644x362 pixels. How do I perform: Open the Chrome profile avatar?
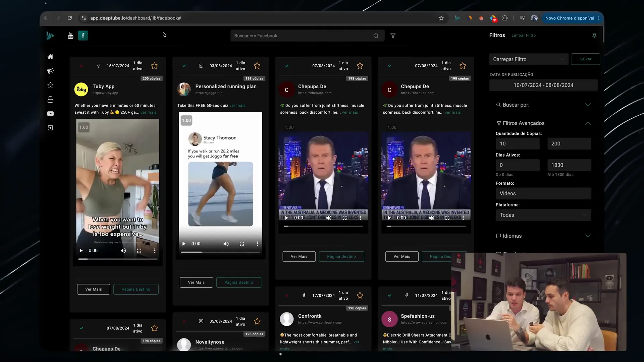tap(534, 18)
